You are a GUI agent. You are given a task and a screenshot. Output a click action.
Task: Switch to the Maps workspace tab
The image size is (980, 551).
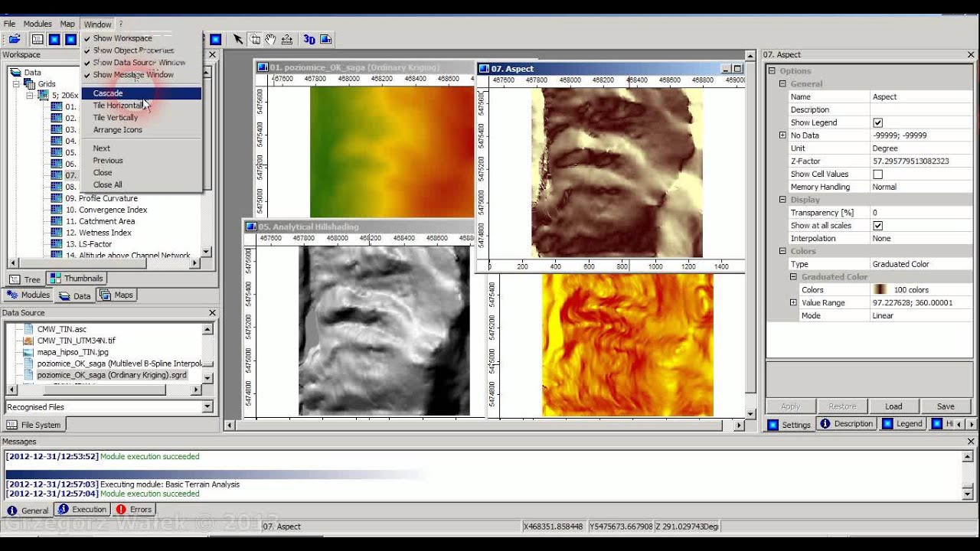(116, 295)
